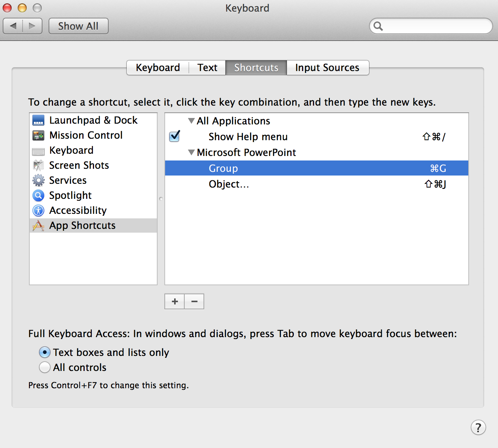Select the App Shortcuts category
The image size is (498, 448).
82,225
